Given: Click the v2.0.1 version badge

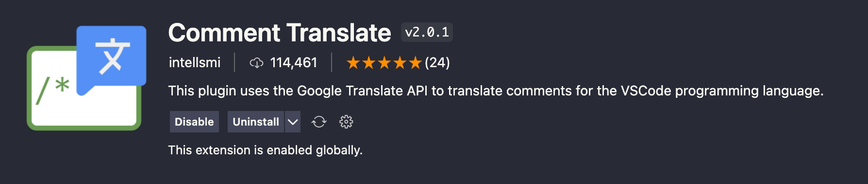Looking at the screenshot, I should (x=427, y=32).
